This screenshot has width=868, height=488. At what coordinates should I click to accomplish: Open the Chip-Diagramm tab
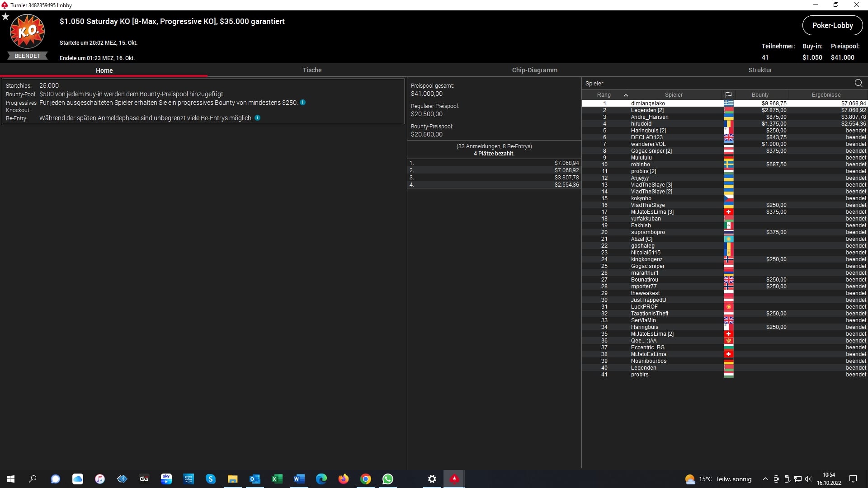pyautogui.click(x=534, y=70)
